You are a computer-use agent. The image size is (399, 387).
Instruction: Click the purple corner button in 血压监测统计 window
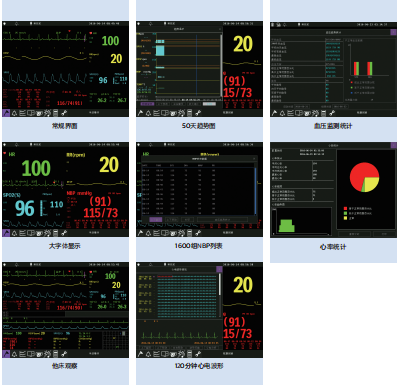click(x=393, y=32)
